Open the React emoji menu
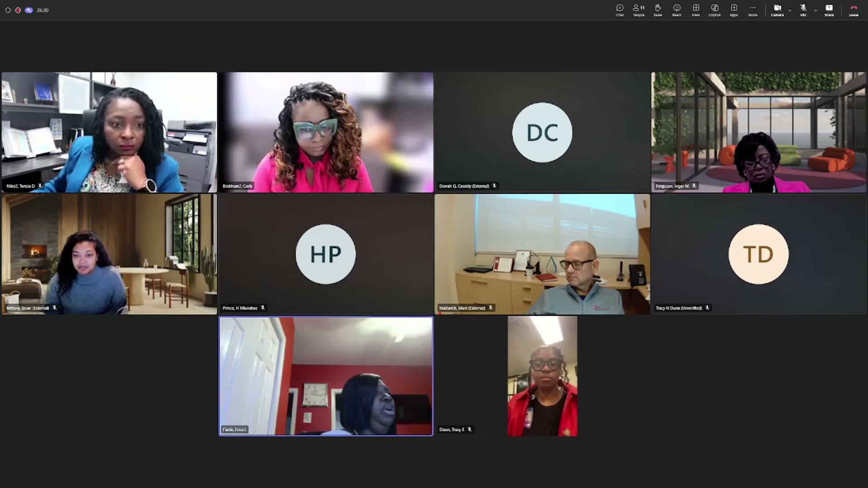 pyautogui.click(x=677, y=10)
